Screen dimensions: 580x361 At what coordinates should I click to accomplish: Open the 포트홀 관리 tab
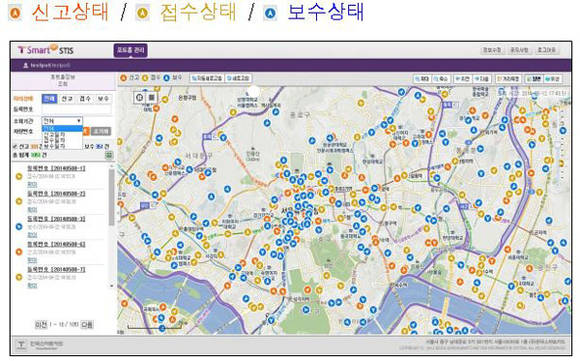[131, 50]
